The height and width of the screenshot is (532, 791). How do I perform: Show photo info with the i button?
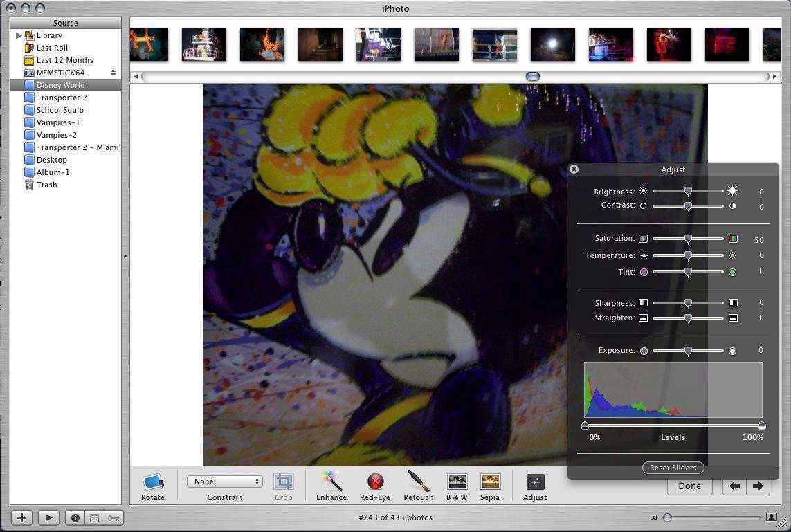click(x=75, y=517)
